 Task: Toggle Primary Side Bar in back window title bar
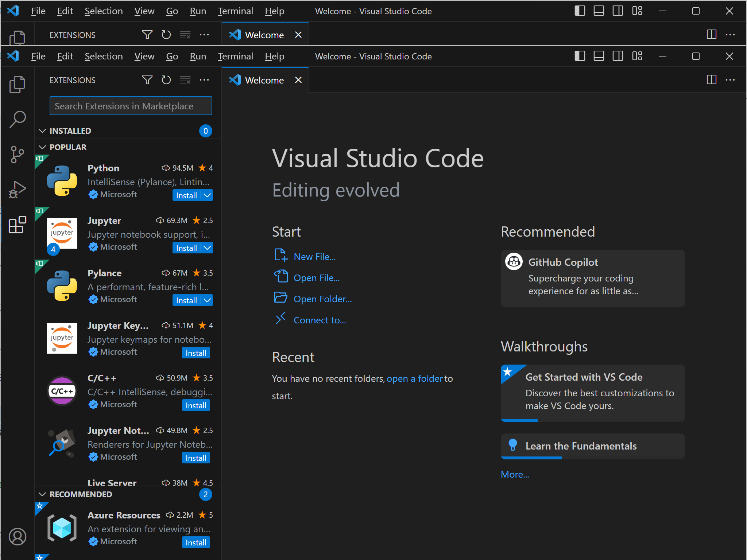[x=580, y=11]
